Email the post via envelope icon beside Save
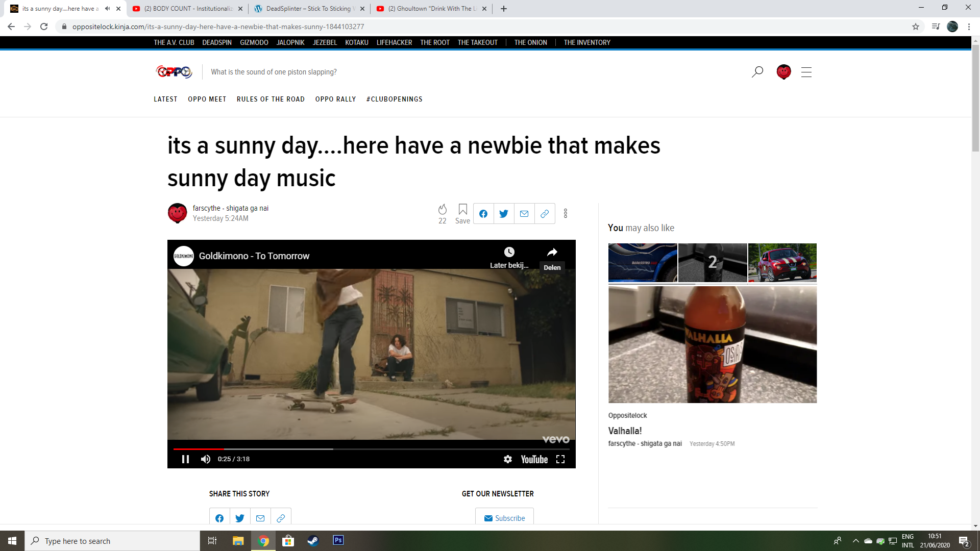Image resolution: width=980 pixels, height=551 pixels. pos(524,214)
